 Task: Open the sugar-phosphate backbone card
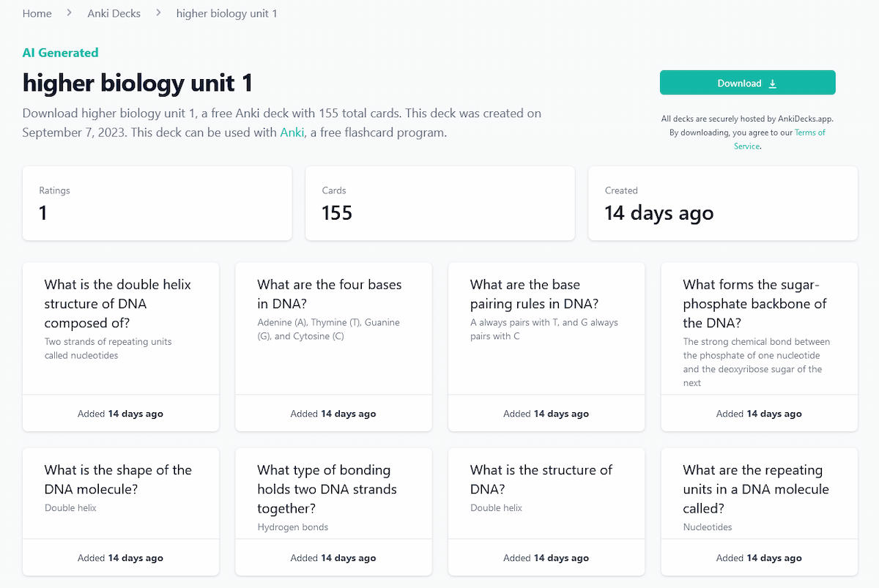[760, 346]
